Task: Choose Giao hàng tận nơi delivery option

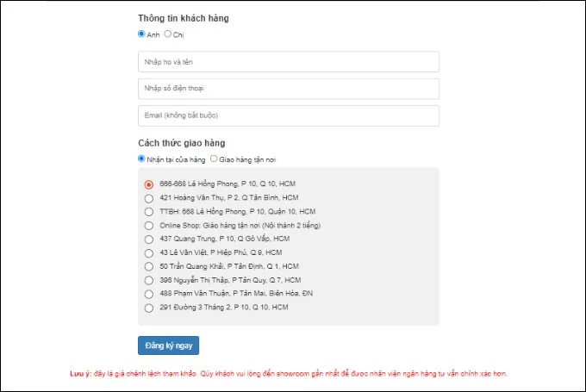Action: pyautogui.click(x=214, y=159)
